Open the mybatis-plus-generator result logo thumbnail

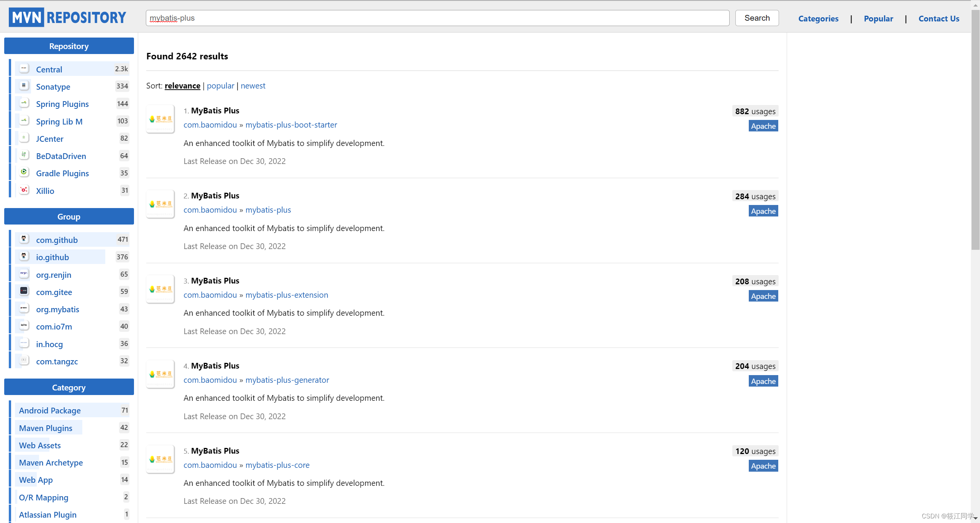[x=160, y=374]
